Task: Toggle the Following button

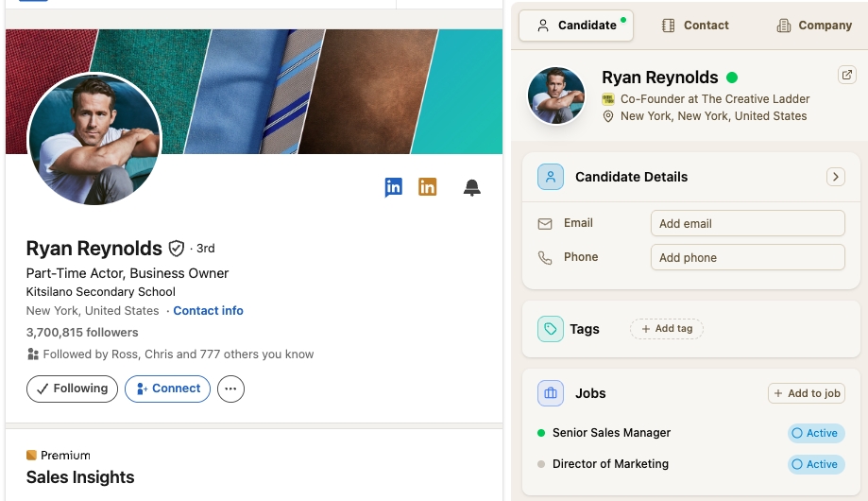Action: point(72,389)
